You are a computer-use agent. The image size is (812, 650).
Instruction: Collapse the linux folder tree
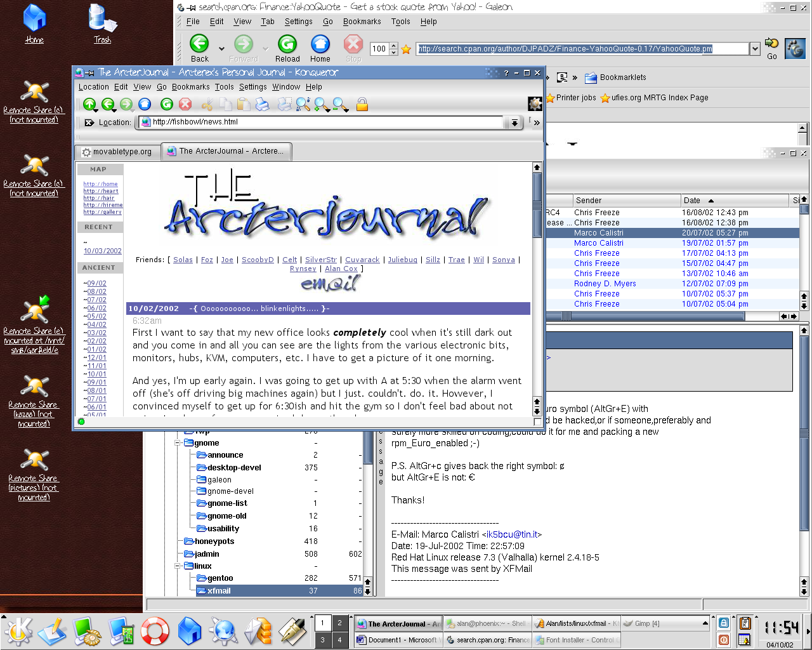[x=178, y=566]
